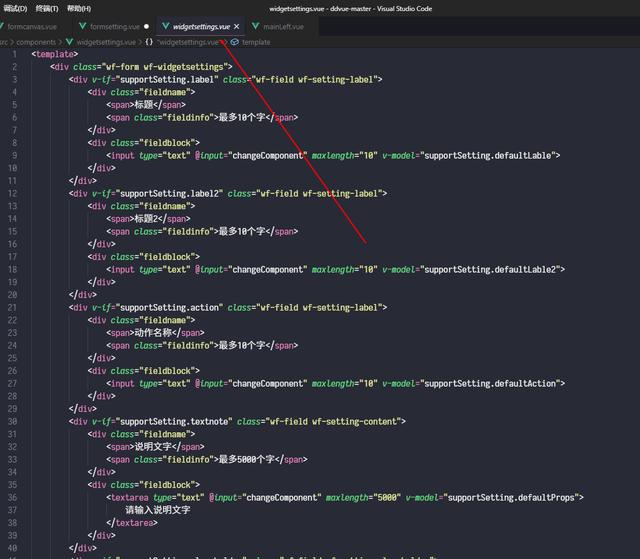The image size is (640, 559).
Task: Click line number 30 in the gutter
Action: pyautogui.click(x=13, y=421)
